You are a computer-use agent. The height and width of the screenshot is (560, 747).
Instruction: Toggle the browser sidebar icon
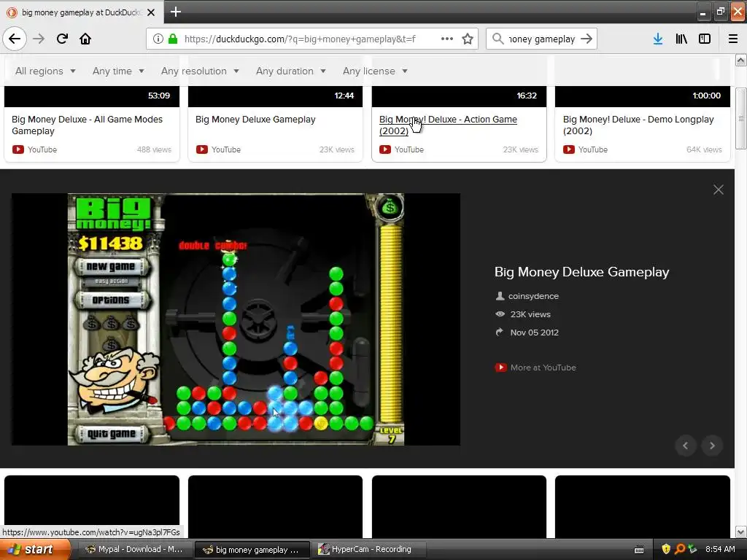[x=705, y=39]
